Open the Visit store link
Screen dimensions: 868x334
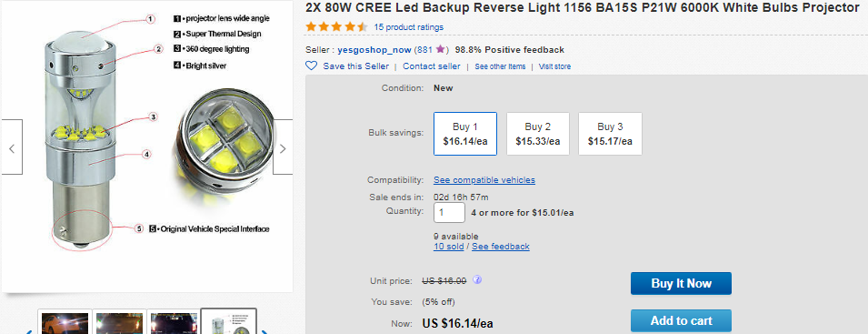pyautogui.click(x=554, y=66)
